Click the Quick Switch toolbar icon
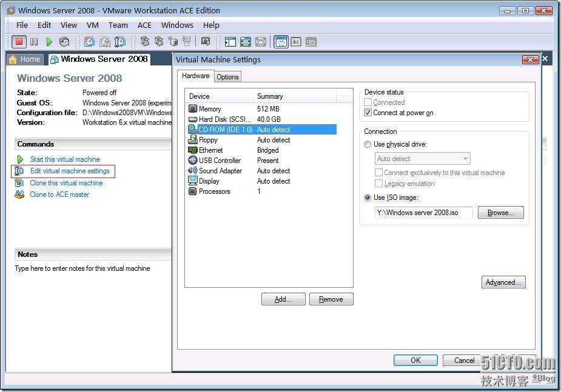This screenshot has width=561, height=392. click(x=246, y=42)
